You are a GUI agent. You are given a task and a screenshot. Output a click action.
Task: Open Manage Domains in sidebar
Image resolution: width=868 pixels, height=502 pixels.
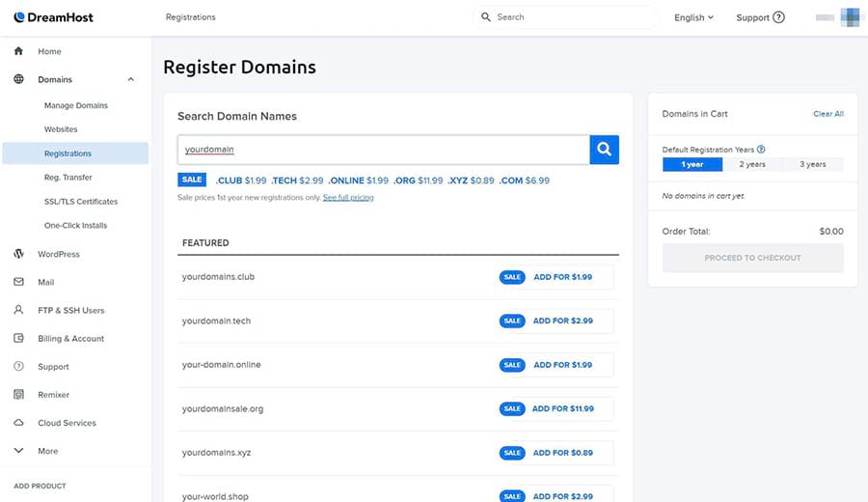coord(76,105)
